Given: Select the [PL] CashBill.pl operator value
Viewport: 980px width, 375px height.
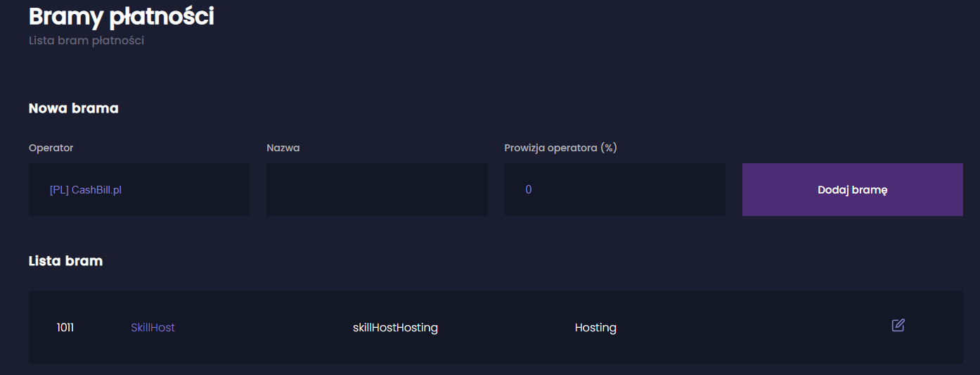Looking at the screenshot, I should [x=86, y=190].
